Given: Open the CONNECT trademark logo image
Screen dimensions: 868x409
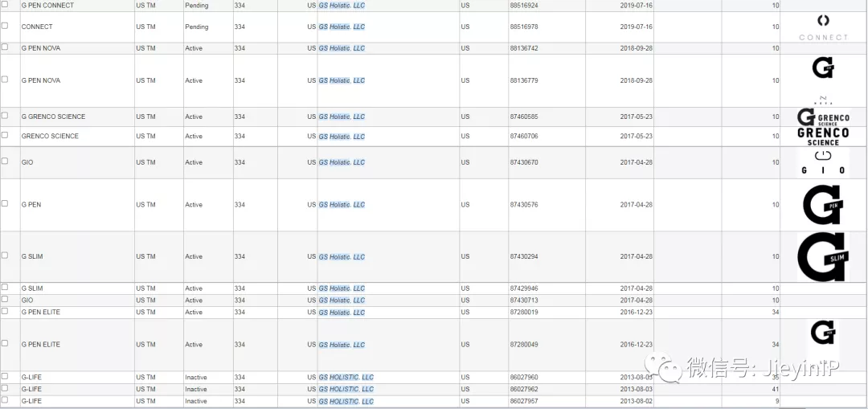Looking at the screenshot, I should [823, 27].
